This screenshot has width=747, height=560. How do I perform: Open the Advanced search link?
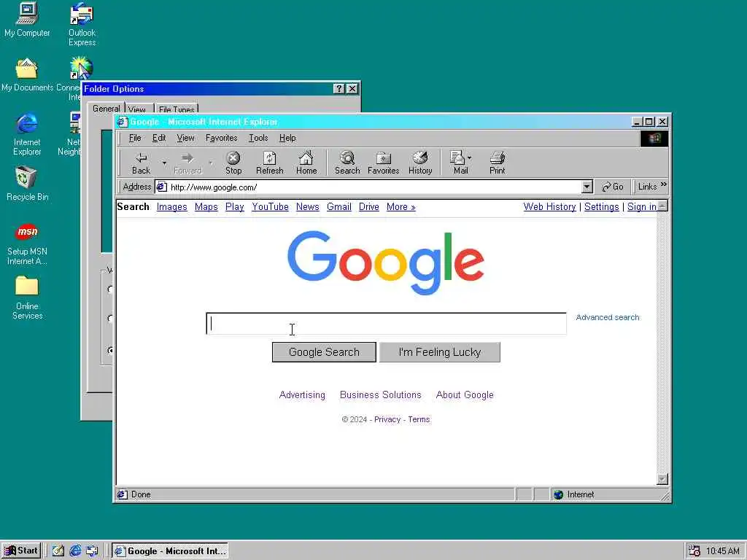pyautogui.click(x=608, y=317)
